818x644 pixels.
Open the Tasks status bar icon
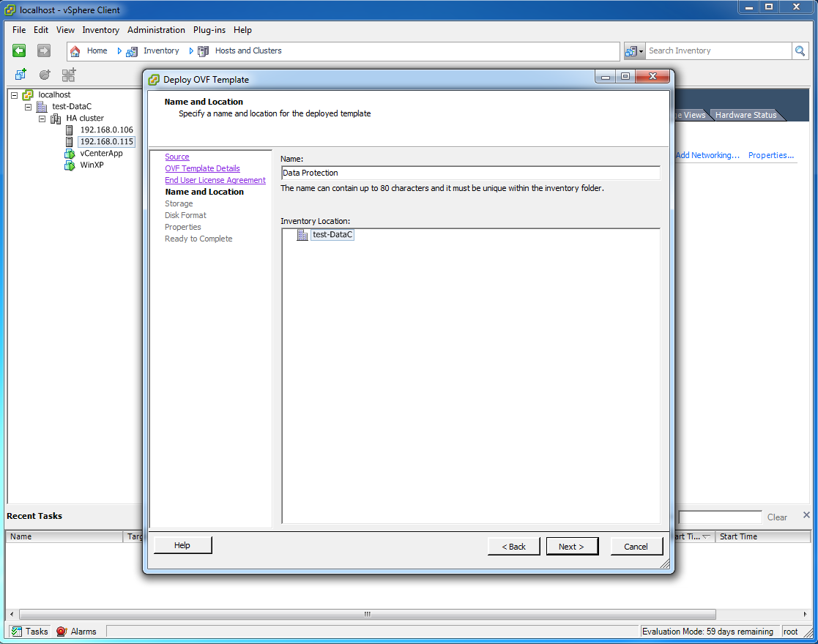17,632
